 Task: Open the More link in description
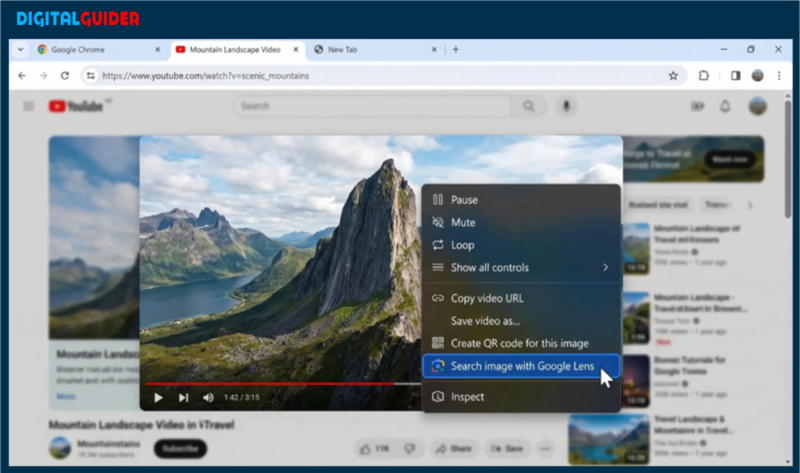pos(66,396)
